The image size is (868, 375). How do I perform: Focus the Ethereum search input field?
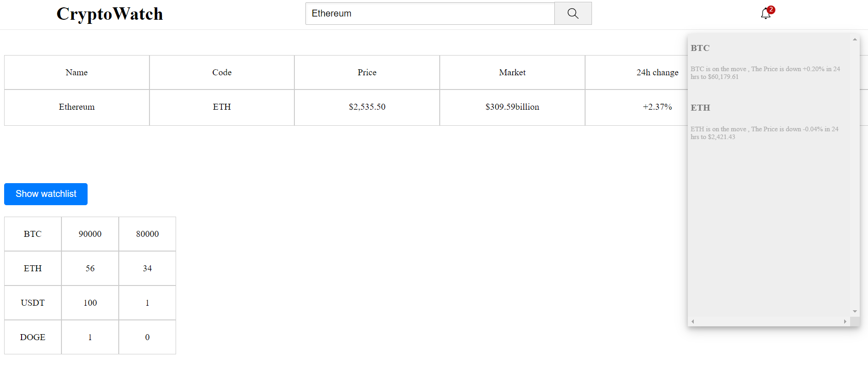[430, 13]
